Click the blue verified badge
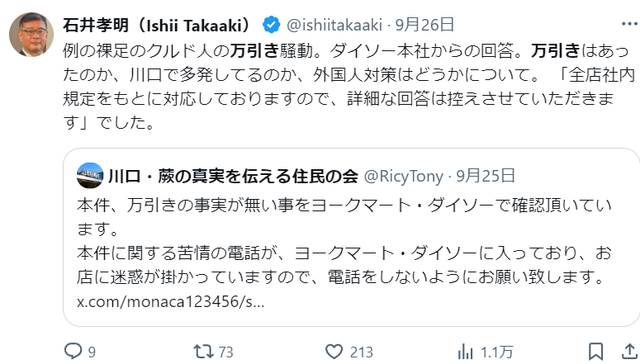Image resolution: width=640 pixels, height=364 pixels. pyautogui.click(x=271, y=23)
